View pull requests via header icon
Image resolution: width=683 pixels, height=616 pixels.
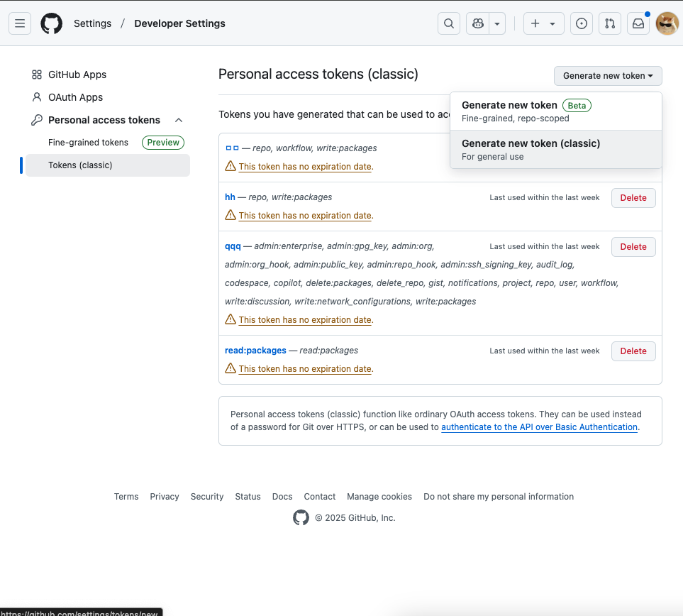[x=610, y=23]
